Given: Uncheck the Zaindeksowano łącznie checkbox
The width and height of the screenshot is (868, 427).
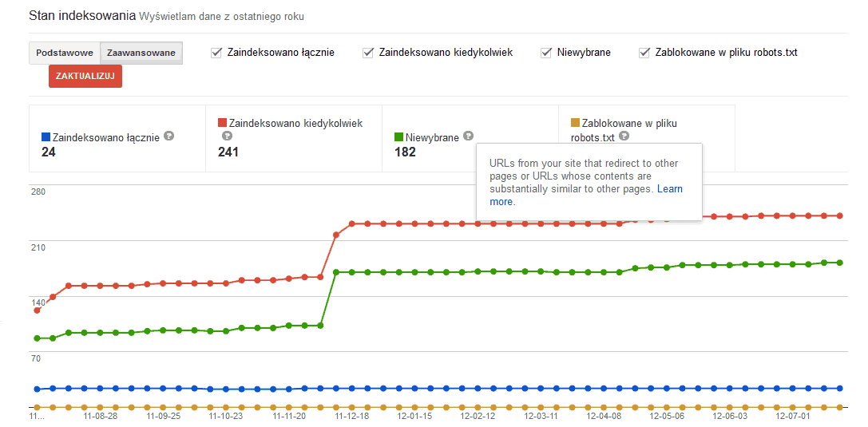Looking at the screenshot, I should coord(216,53).
